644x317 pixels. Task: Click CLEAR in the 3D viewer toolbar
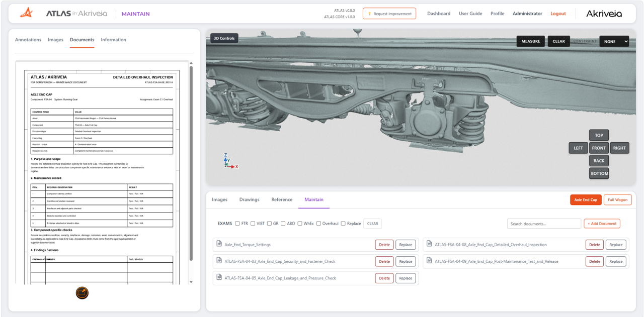(559, 41)
